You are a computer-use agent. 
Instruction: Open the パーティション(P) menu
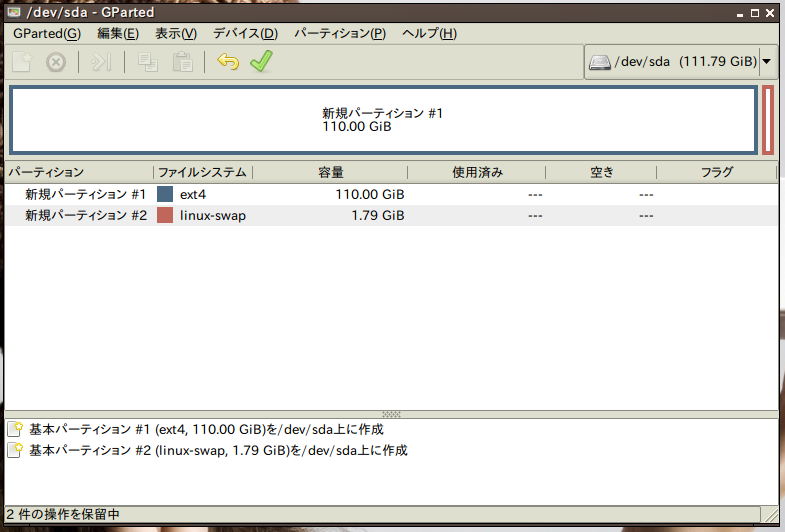coord(340,34)
